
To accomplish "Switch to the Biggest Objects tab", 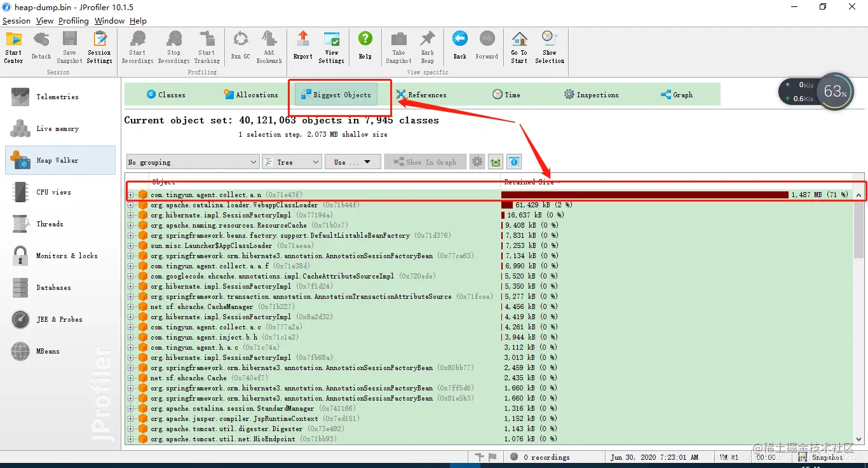I will click(x=337, y=95).
